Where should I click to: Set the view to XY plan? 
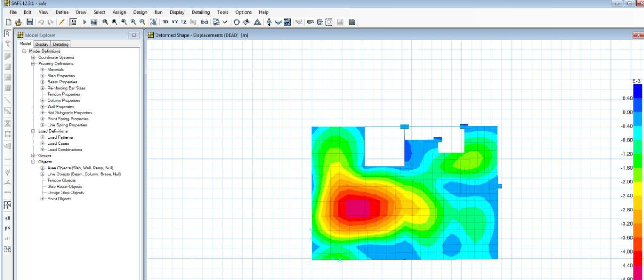click(x=174, y=22)
